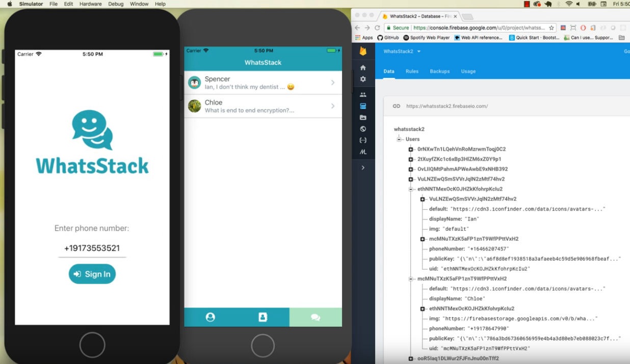Image resolution: width=630 pixels, height=364 pixels.
Task: Click phoneNumber "+16466207457" value
Action: (x=488, y=249)
